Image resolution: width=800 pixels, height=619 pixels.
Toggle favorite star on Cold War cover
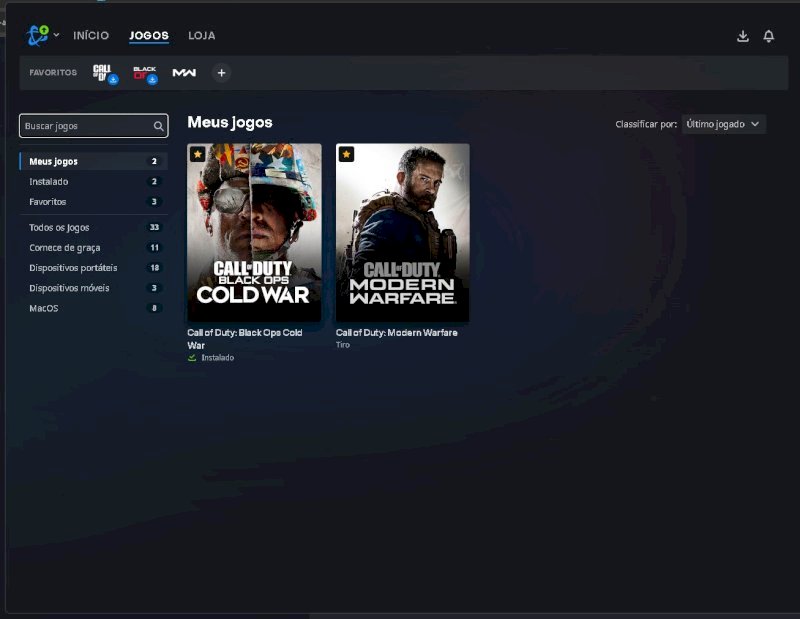198,154
